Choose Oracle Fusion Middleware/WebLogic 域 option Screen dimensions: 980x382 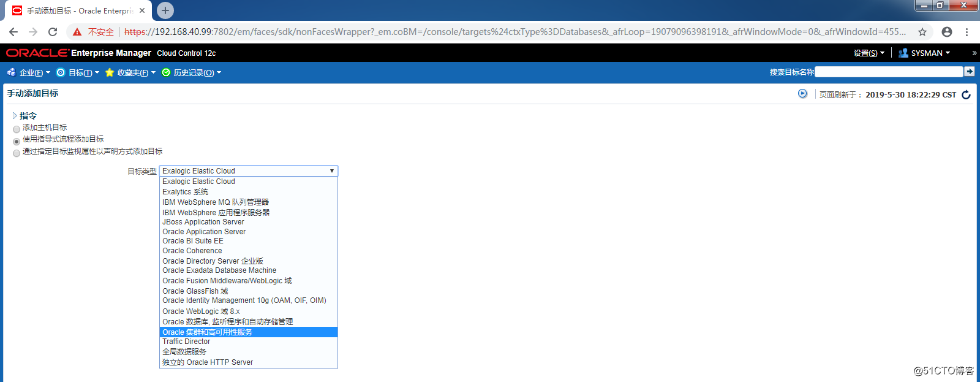coord(249,281)
